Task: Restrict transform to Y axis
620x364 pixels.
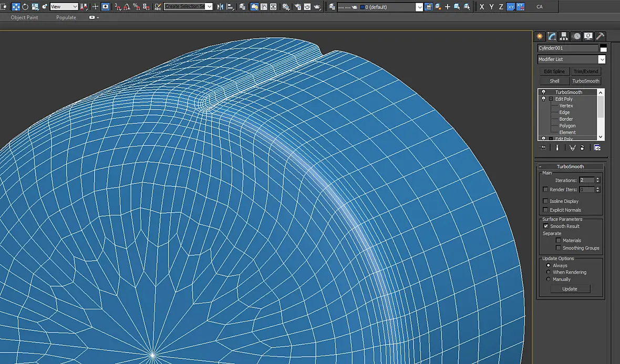Action: 491,7
